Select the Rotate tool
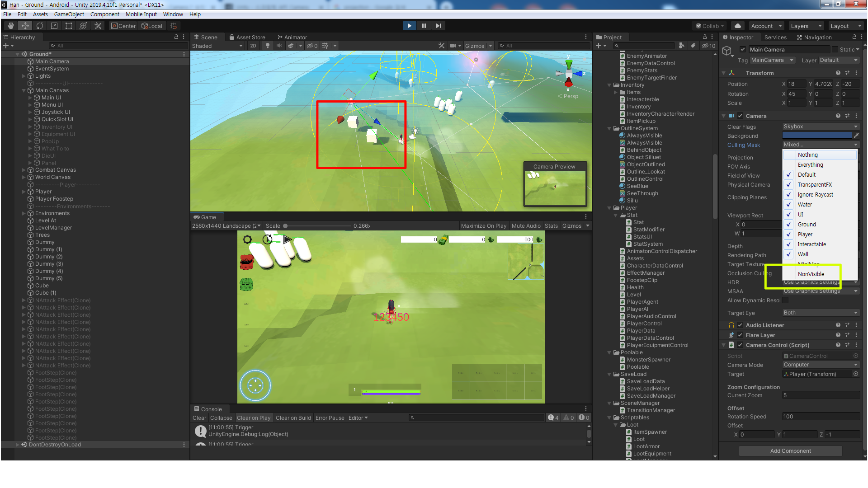Screen dimensions: 868x488 pos(40,26)
